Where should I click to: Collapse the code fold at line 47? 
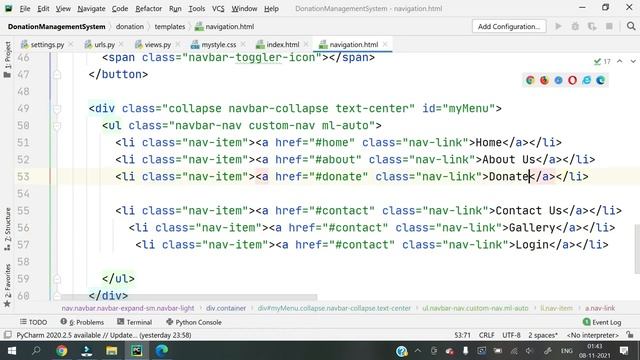57,75
